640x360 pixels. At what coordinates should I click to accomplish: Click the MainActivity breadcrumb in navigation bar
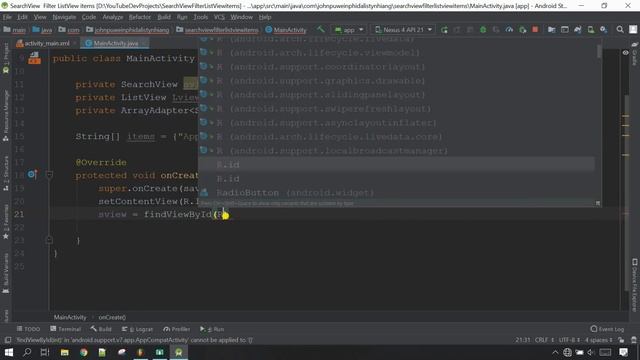click(286, 30)
